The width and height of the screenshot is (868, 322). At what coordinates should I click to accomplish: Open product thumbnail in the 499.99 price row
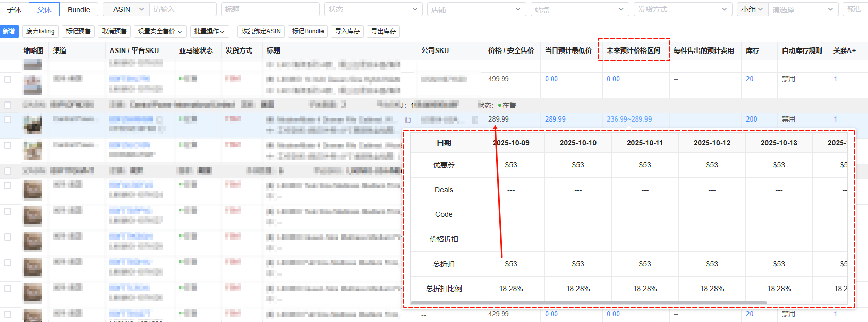(x=33, y=84)
